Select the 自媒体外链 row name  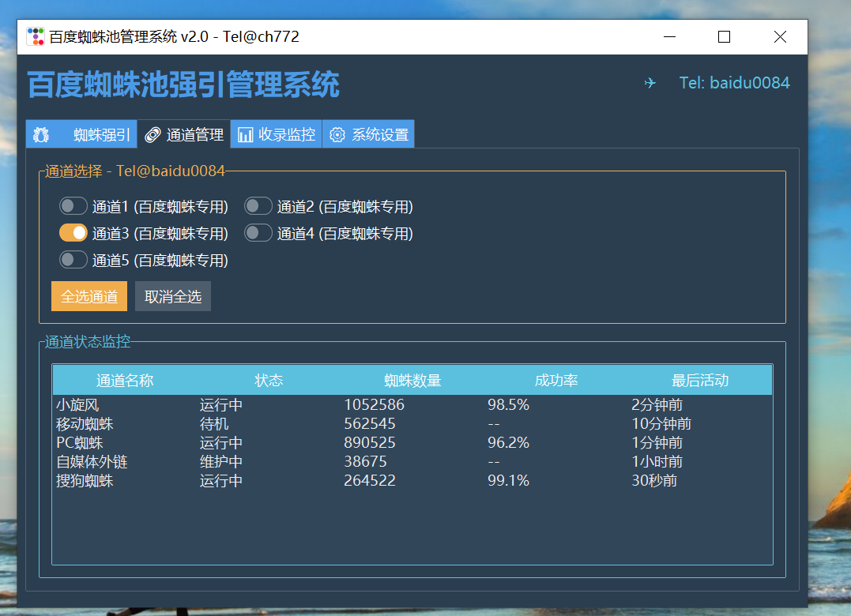pyautogui.click(x=92, y=462)
